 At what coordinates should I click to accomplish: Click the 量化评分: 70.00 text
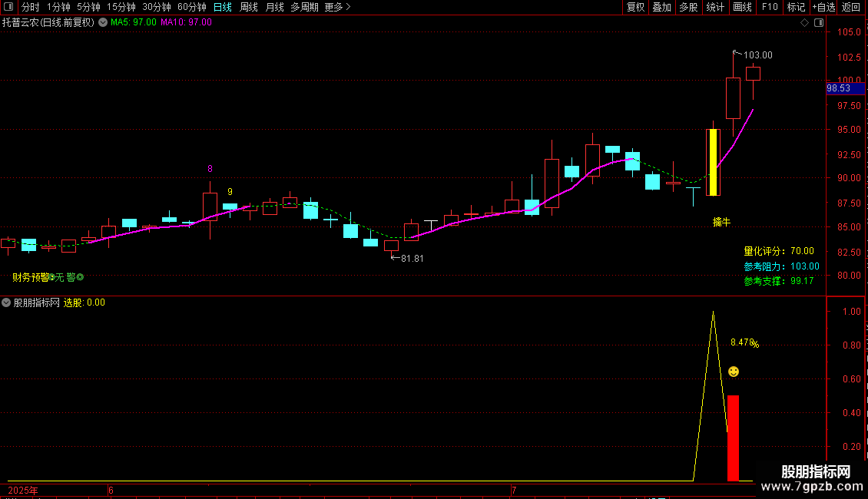click(778, 251)
